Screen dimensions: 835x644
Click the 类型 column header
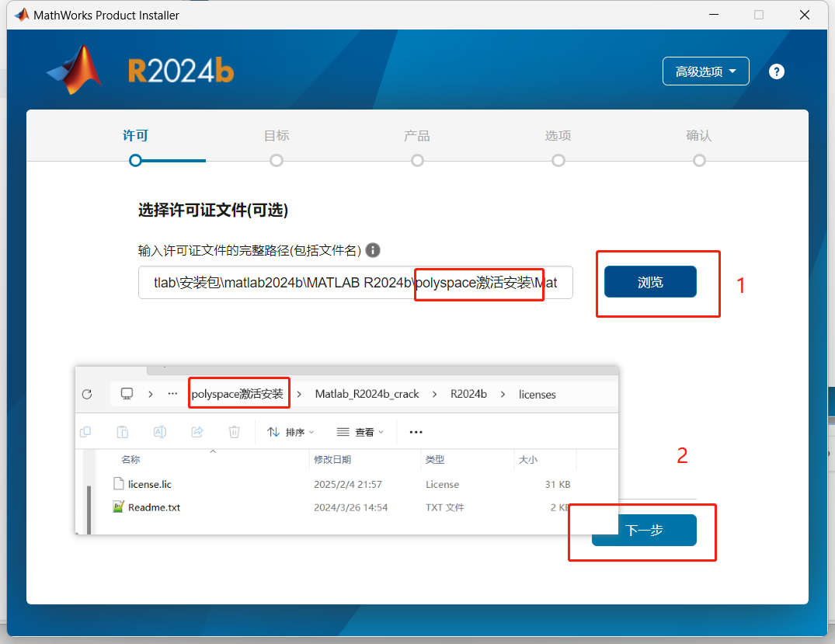[435, 459]
